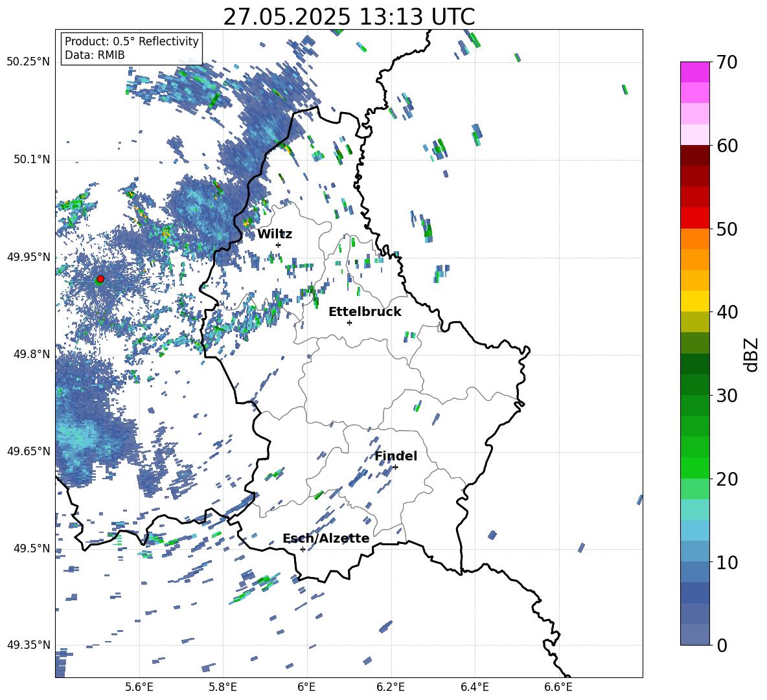Click the dark green colorbar segment
The width and height of the screenshot is (767, 700).
click(x=694, y=364)
